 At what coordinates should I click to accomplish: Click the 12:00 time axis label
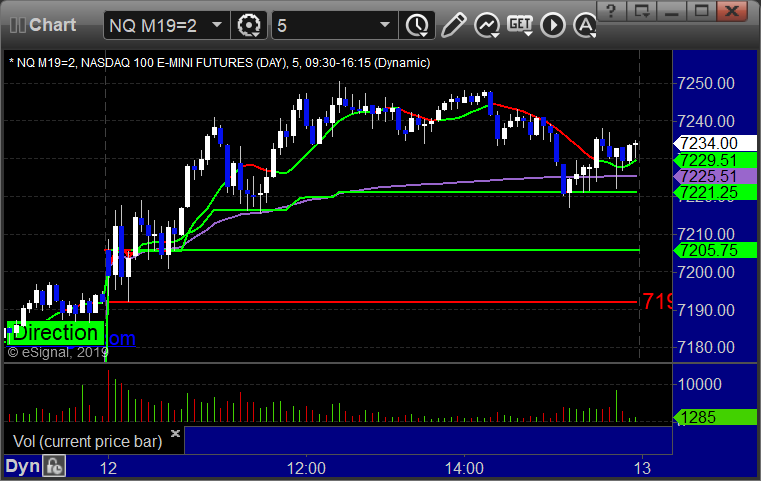point(306,468)
